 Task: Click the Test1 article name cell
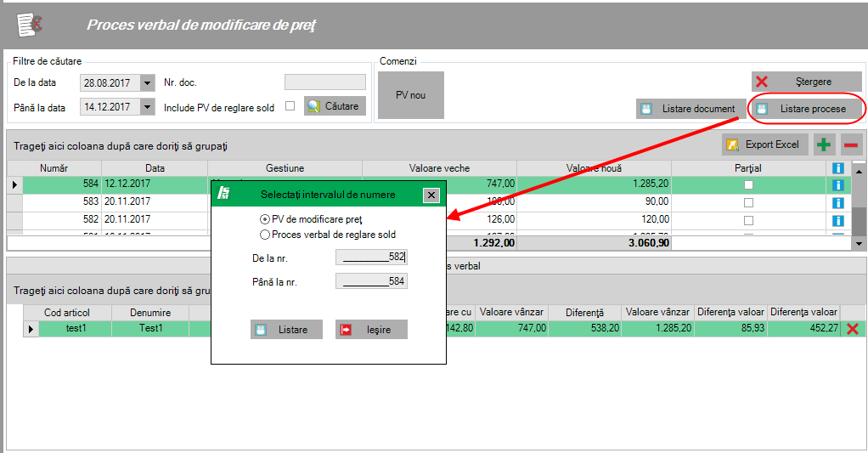tap(150, 328)
